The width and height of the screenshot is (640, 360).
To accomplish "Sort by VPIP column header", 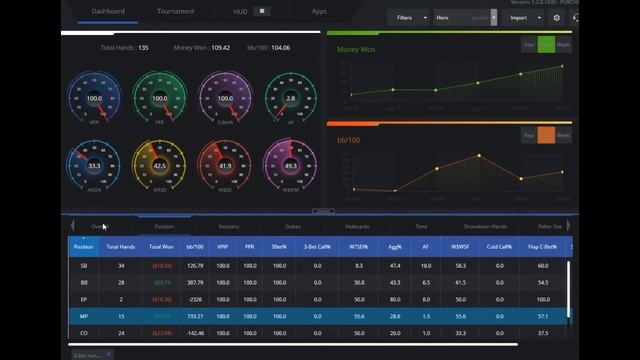I will (222, 247).
